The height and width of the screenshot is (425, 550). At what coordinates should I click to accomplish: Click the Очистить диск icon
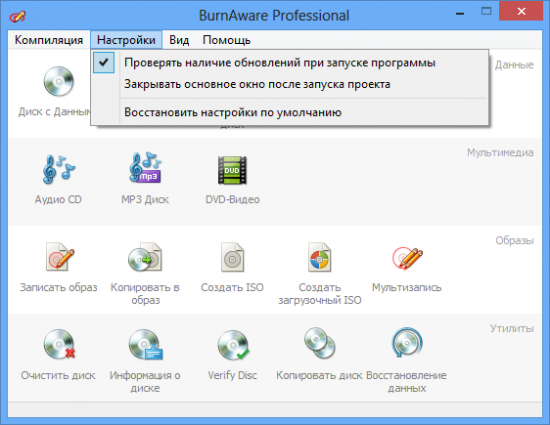[x=59, y=344]
